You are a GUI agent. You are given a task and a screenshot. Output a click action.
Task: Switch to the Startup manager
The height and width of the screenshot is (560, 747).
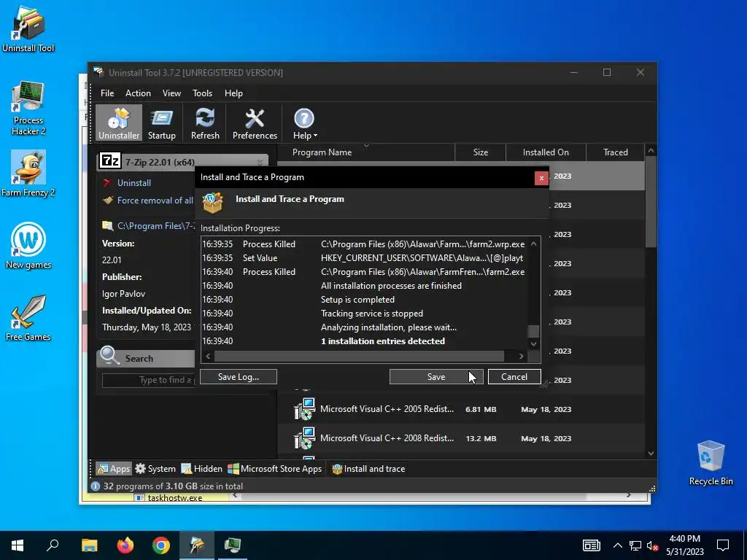[161, 123]
